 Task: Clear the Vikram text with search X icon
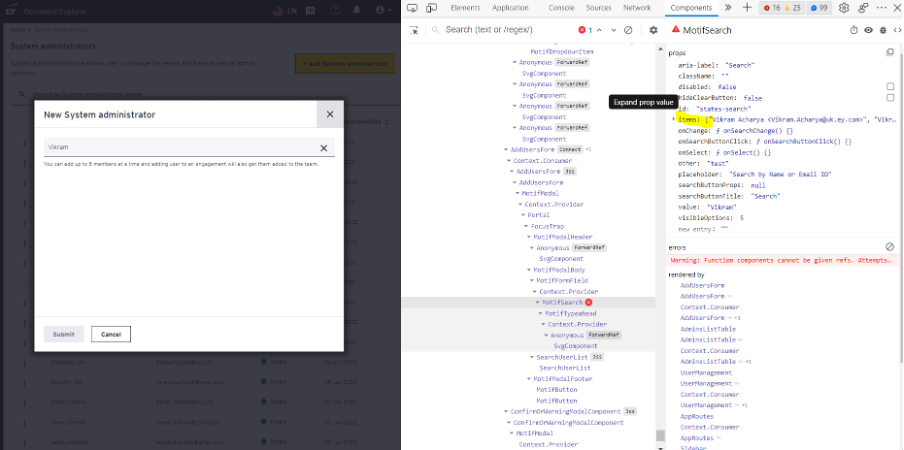[x=324, y=148]
